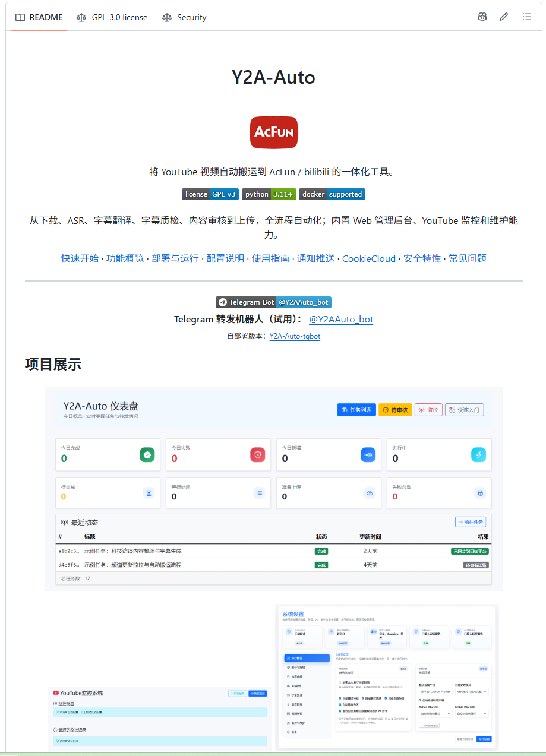Click the docker supported badge
Screen dimensions: 546x756
click(x=332, y=194)
